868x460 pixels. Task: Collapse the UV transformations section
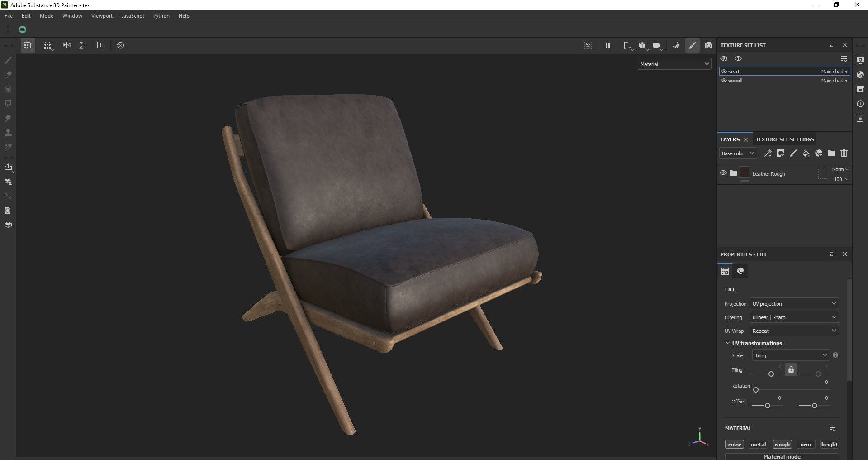[x=728, y=343]
